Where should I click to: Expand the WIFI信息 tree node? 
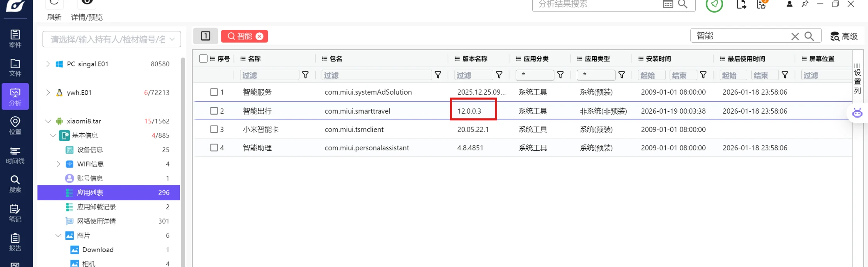[x=58, y=164]
